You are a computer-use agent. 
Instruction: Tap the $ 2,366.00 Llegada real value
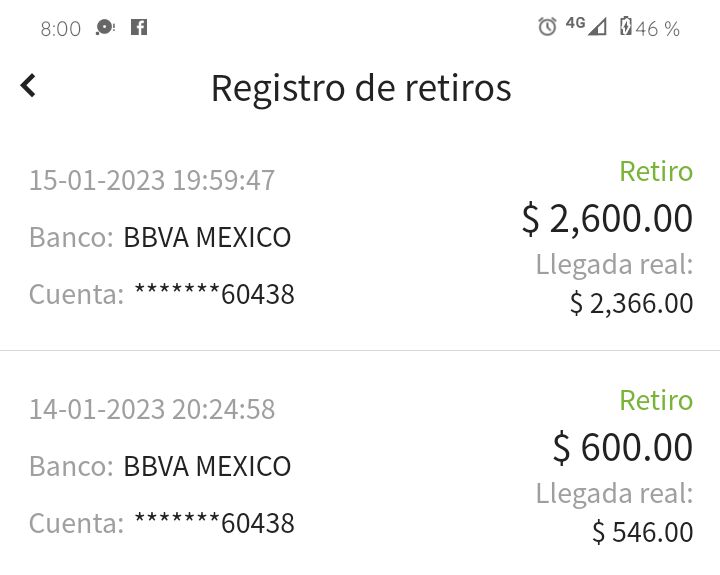pyautogui.click(x=631, y=303)
